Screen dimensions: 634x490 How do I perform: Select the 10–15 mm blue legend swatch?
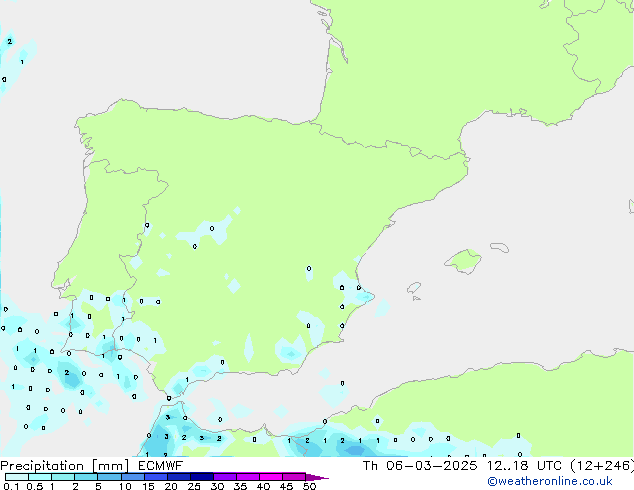pyautogui.click(x=135, y=477)
